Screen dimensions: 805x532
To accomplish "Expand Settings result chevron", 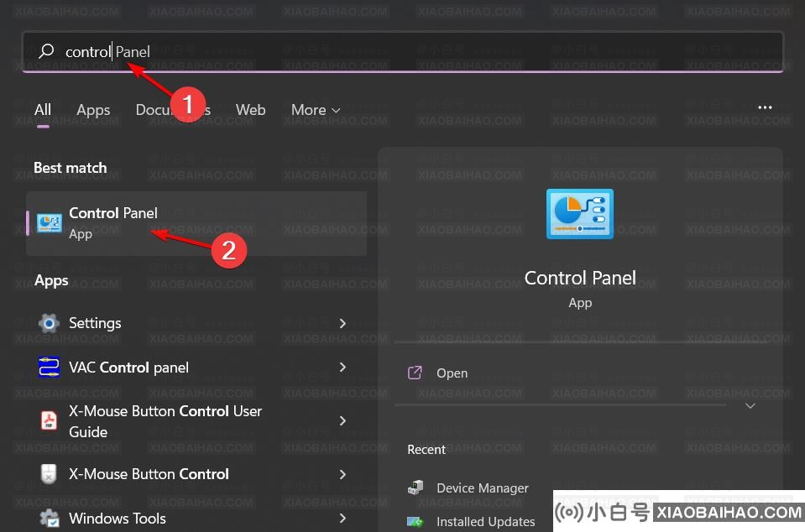I will click(342, 323).
